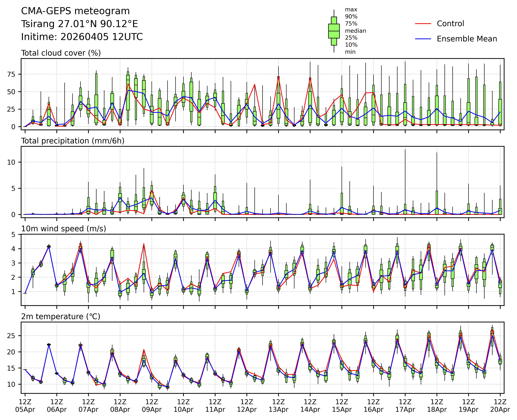This screenshot has height=420, width=517.
Task: Click the Total cloud cover panel title
Action: coord(61,53)
